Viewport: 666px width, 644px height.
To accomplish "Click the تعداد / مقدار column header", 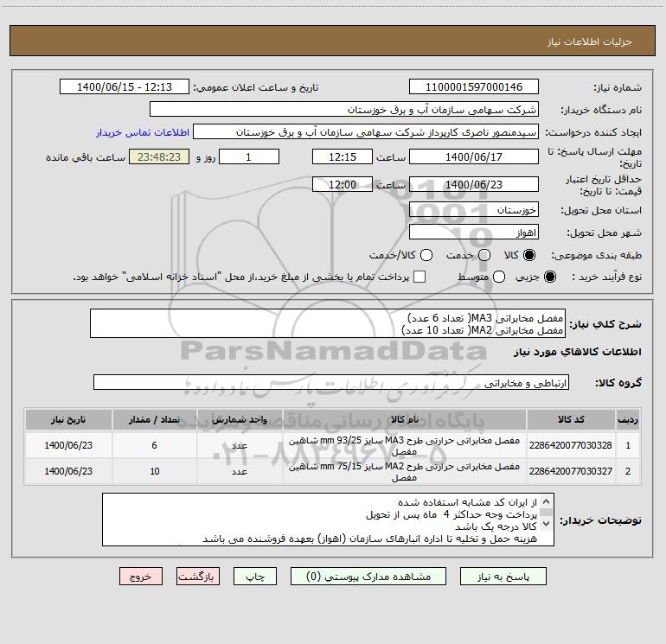I will tap(154, 419).
